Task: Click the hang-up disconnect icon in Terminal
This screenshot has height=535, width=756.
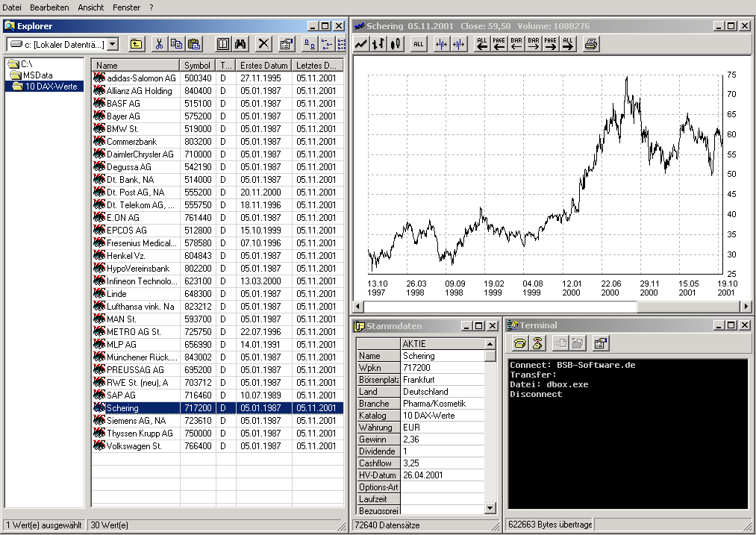Action: [x=537, y=343]
